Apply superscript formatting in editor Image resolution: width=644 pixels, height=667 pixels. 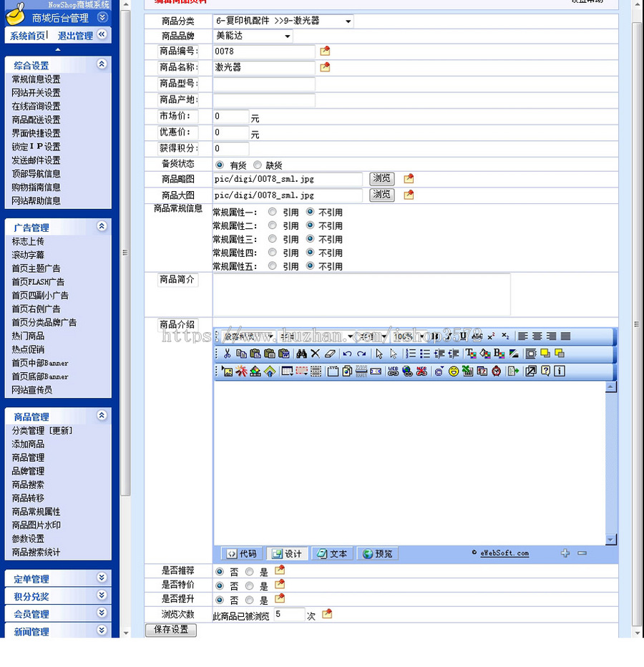(492, 336)
